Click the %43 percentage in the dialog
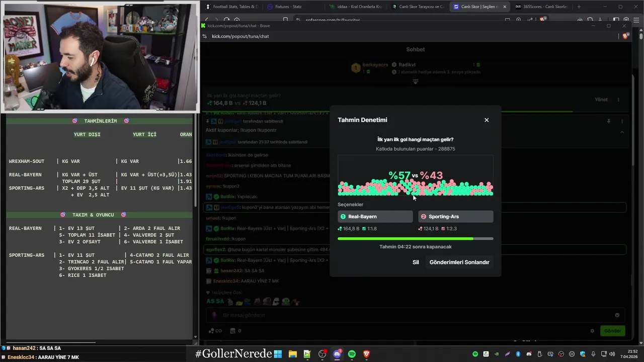The height and width of the screenshot is (362, 644). tap(432, 175)
